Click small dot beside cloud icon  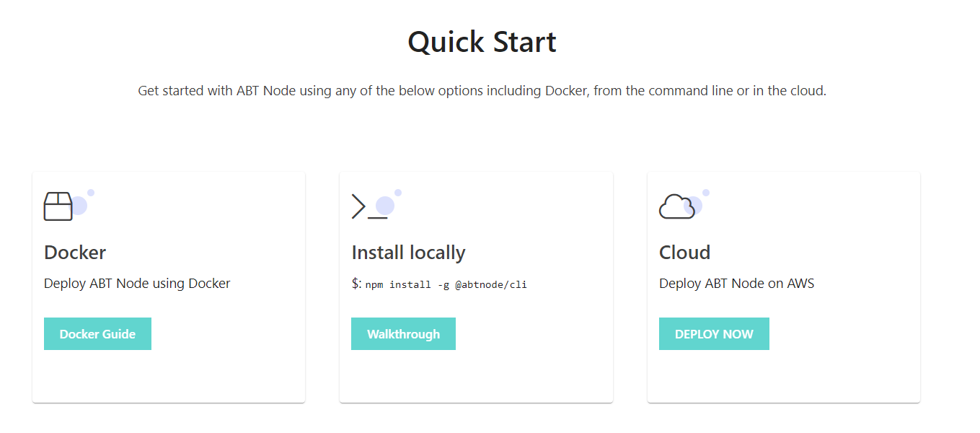point(706,193)
